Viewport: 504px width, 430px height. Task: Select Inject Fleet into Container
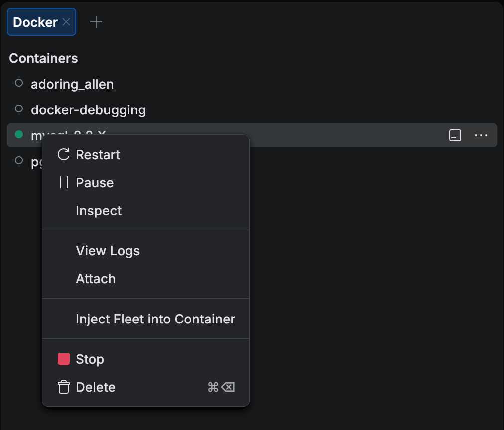155,319
